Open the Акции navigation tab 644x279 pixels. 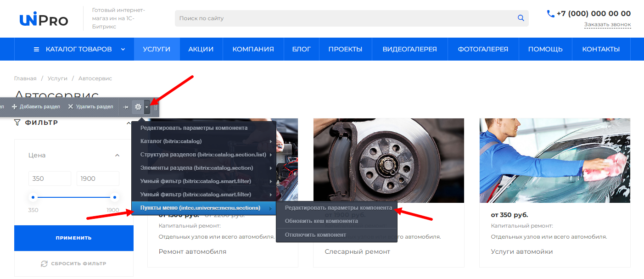(201, 49)
